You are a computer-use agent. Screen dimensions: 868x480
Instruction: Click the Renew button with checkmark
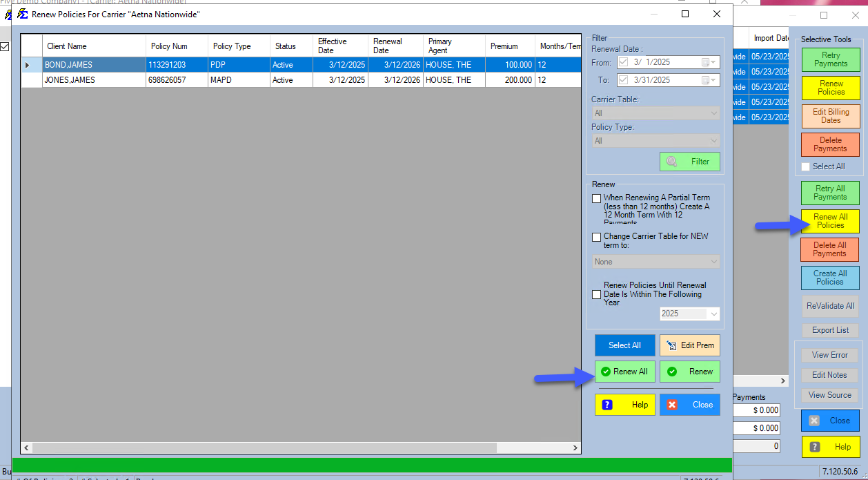tap(690, 372)
